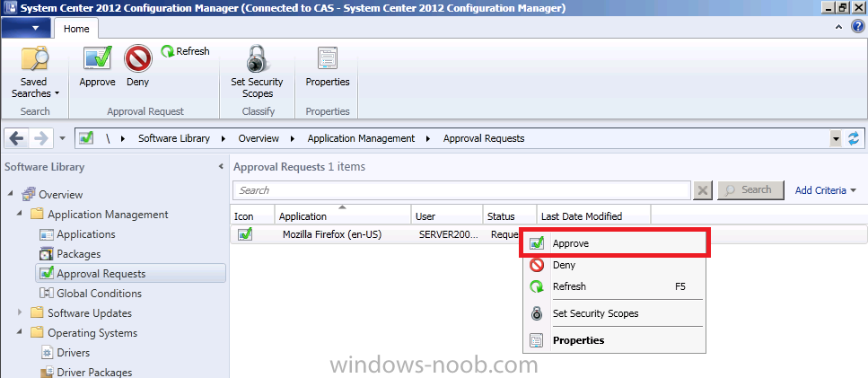Image resolution: width=868 pixels, height=378 pixels.
Task: Open the Add Criteria dropdown
Action: 826,190
